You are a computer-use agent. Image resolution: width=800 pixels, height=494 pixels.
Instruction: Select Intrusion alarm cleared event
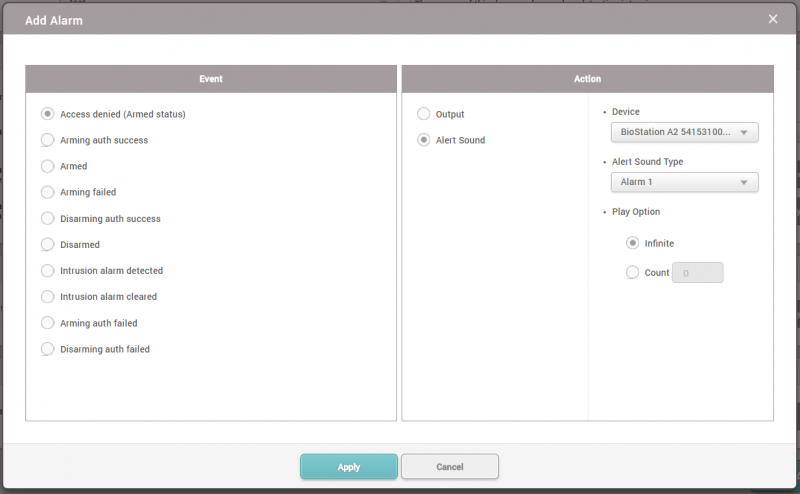48,297
